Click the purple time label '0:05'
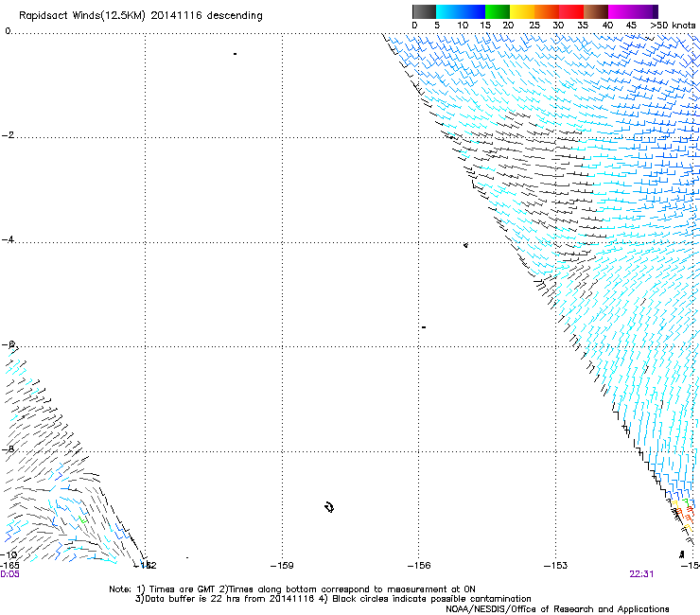Screen dimensions: 700x615 pyautogui.click(x=9, y=574)
